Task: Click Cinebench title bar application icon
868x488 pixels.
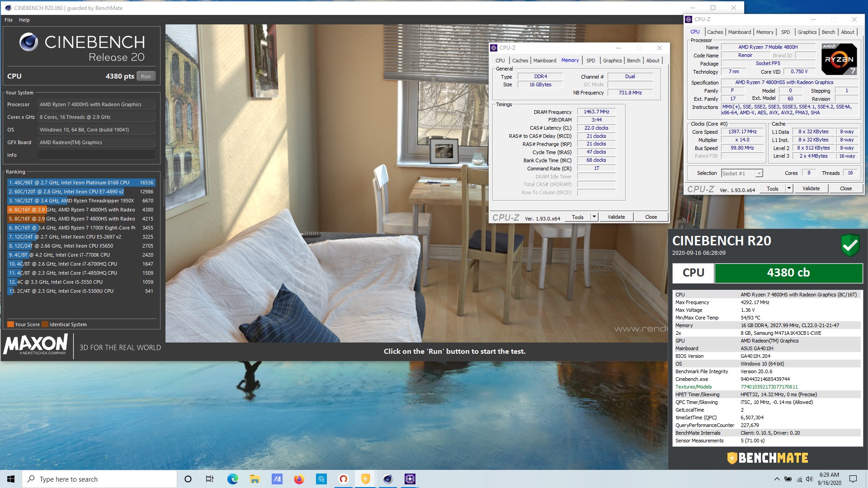Action: click(8, 8)
